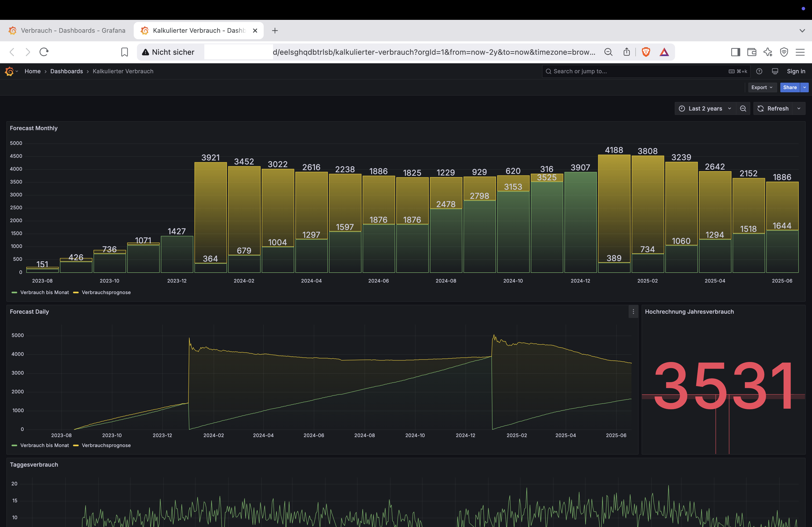
Task: Open browser hamburger menu
Action: point(800,52)
